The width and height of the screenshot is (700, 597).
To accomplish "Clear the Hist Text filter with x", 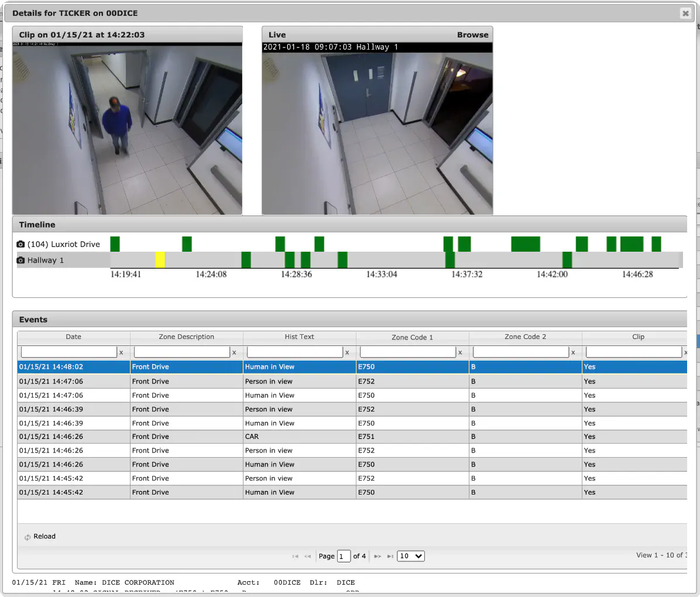I will point(347,353).
